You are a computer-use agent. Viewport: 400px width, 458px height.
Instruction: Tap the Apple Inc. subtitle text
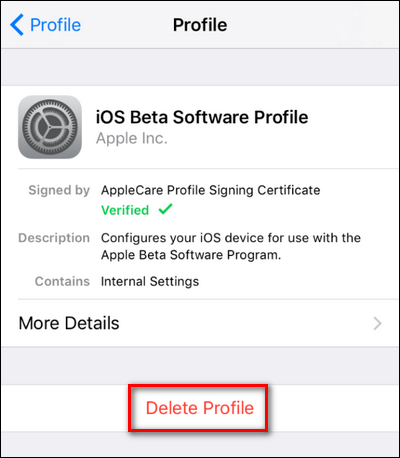[132, 138]
